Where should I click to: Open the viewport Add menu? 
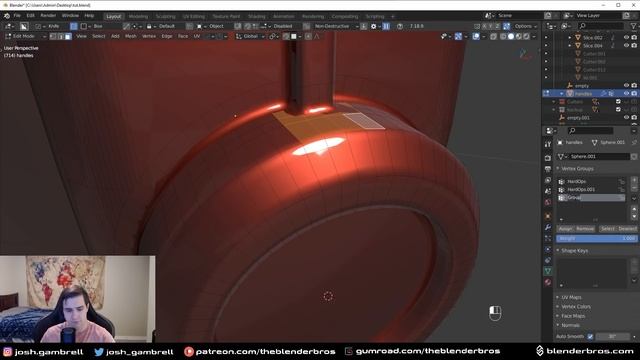point(115,36)
